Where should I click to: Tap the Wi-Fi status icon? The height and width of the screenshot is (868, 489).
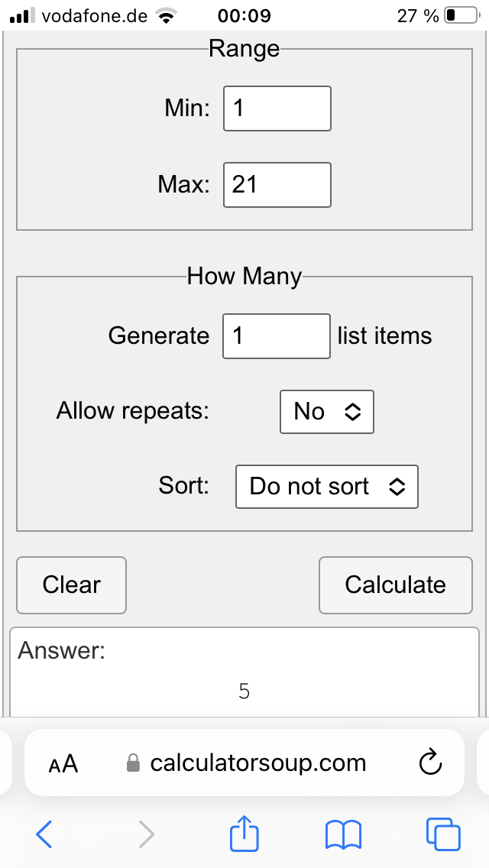[x=165, y=15]
